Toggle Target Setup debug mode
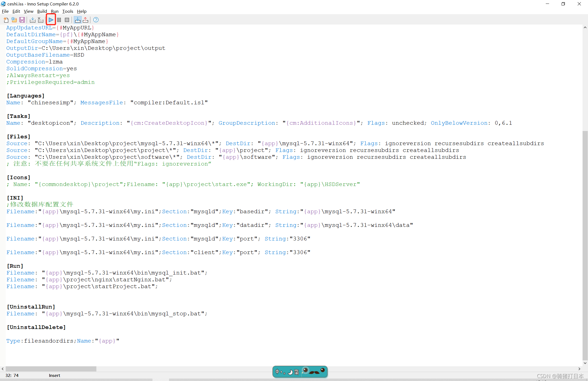The image size is (588, 381). point(78,20)
